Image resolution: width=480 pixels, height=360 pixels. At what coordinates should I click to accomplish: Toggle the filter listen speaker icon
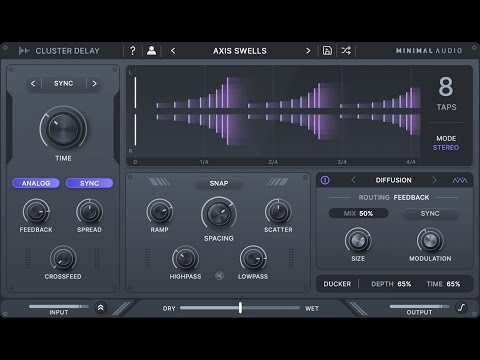coord(219,275)
